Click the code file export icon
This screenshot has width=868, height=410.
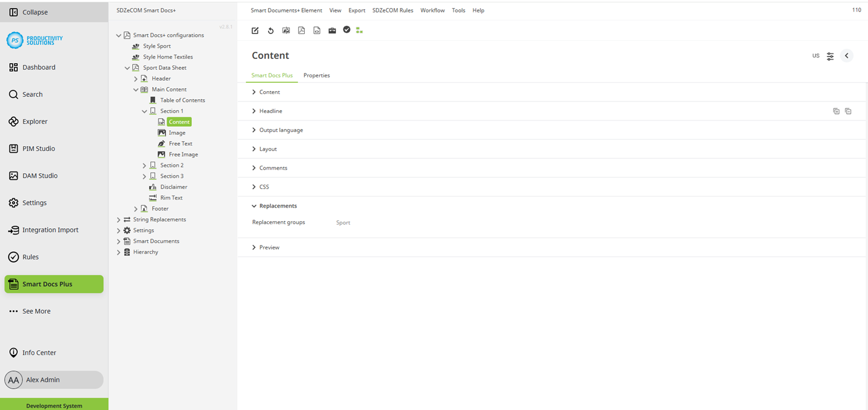pos(317,30)
